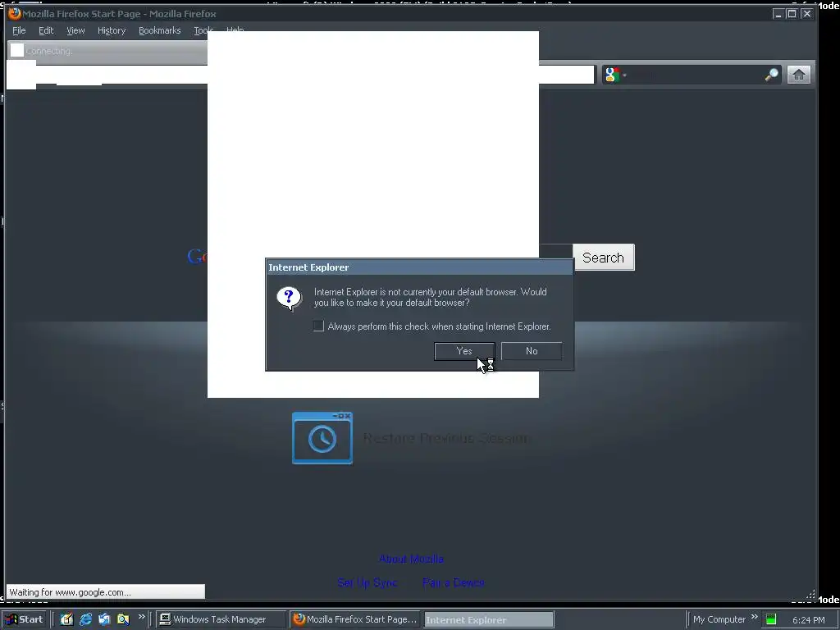
Task: Open the Edit menu in Firefox
Action: 46,30
